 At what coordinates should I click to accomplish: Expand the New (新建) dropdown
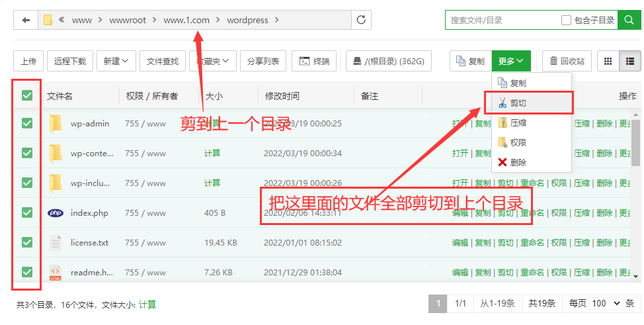click(116, 62)
